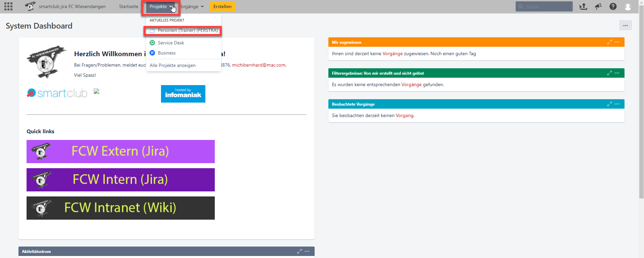Screen dimensions: 644x258
Task: Open the share/export icon in top bar
Action: click(x=583, y=6)
